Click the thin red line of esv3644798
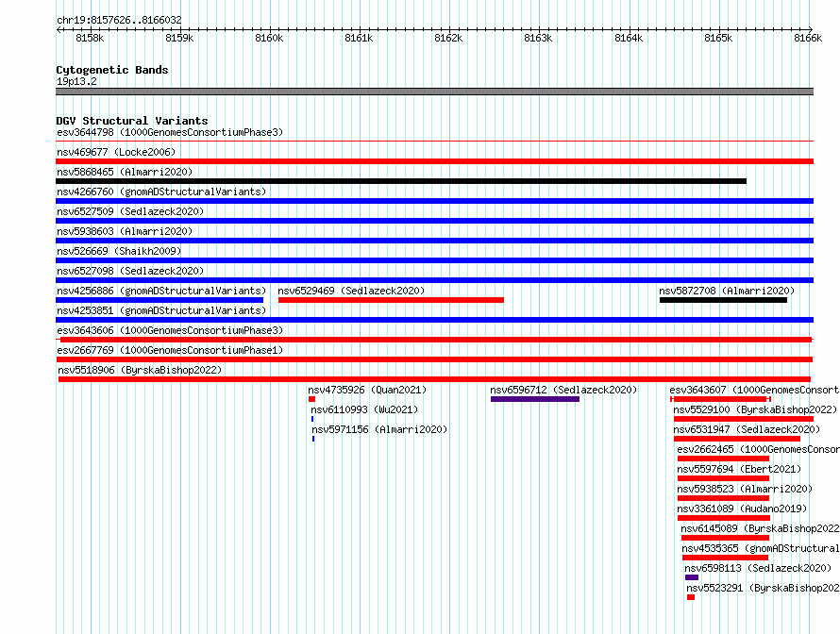 pos(434,141)
